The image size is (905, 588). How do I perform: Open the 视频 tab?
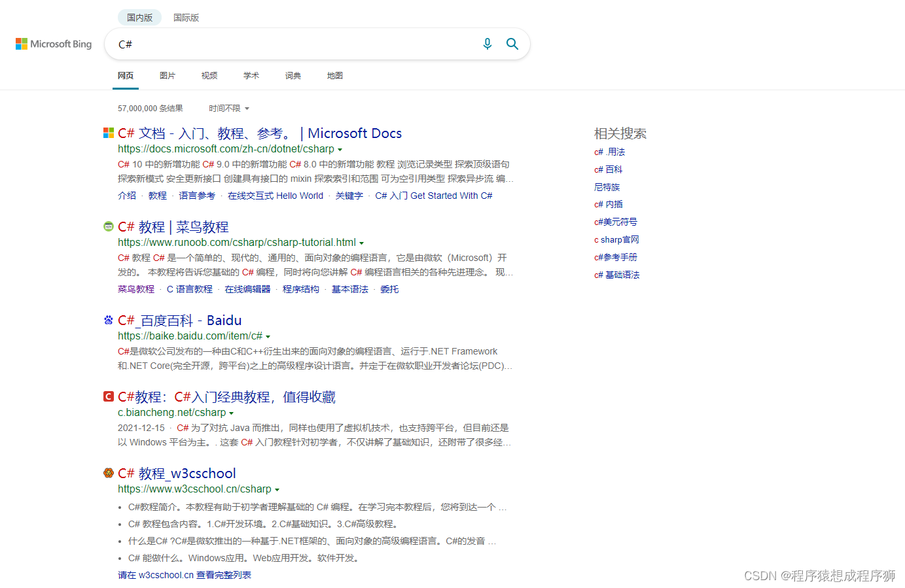[209, 76]
